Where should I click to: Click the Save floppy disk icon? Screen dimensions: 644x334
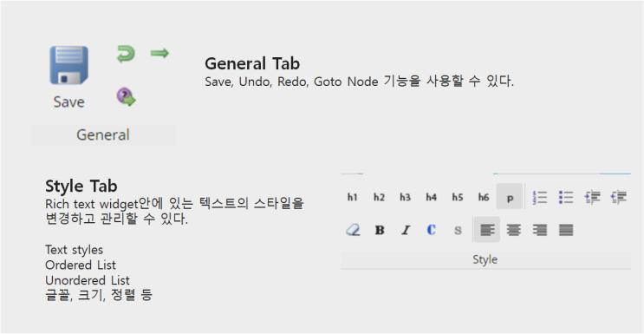point(68,65)
